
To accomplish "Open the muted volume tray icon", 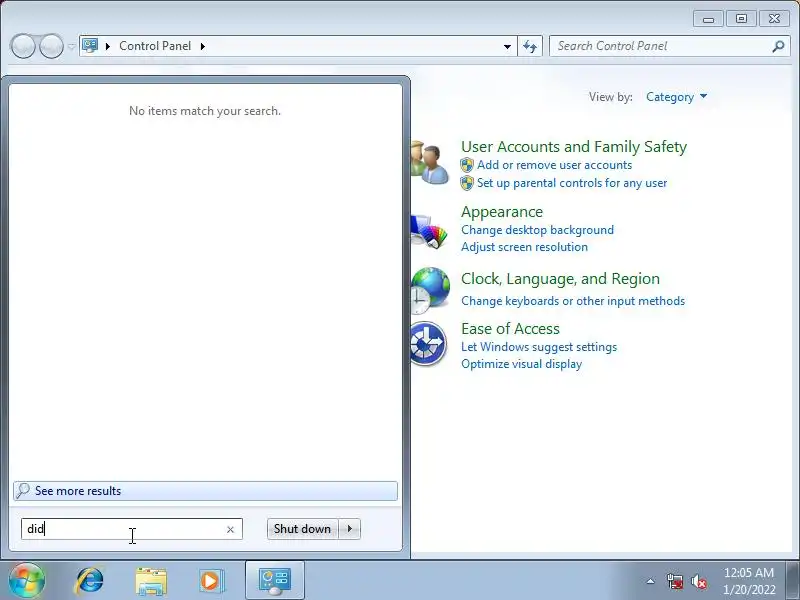I will [699, 581].
